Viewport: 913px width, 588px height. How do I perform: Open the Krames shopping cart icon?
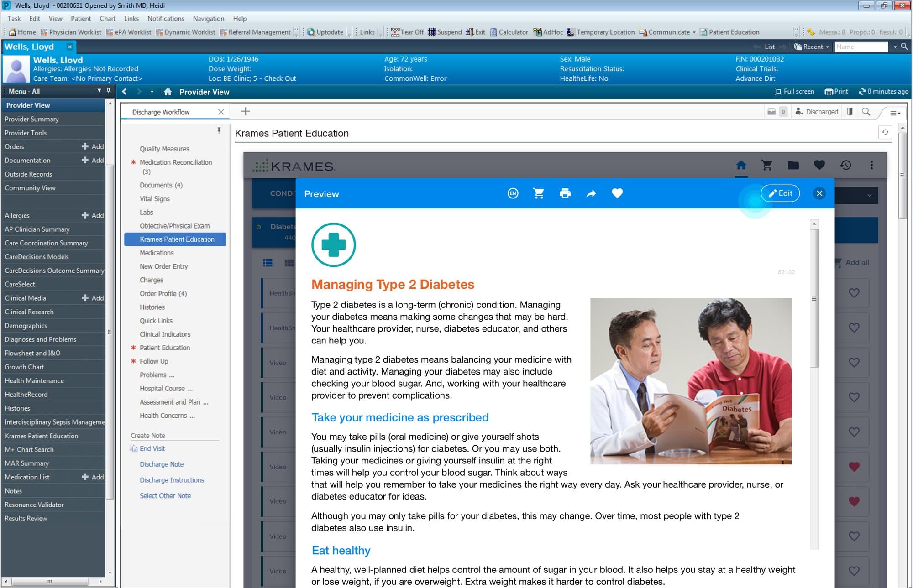[x=767, y=165]
